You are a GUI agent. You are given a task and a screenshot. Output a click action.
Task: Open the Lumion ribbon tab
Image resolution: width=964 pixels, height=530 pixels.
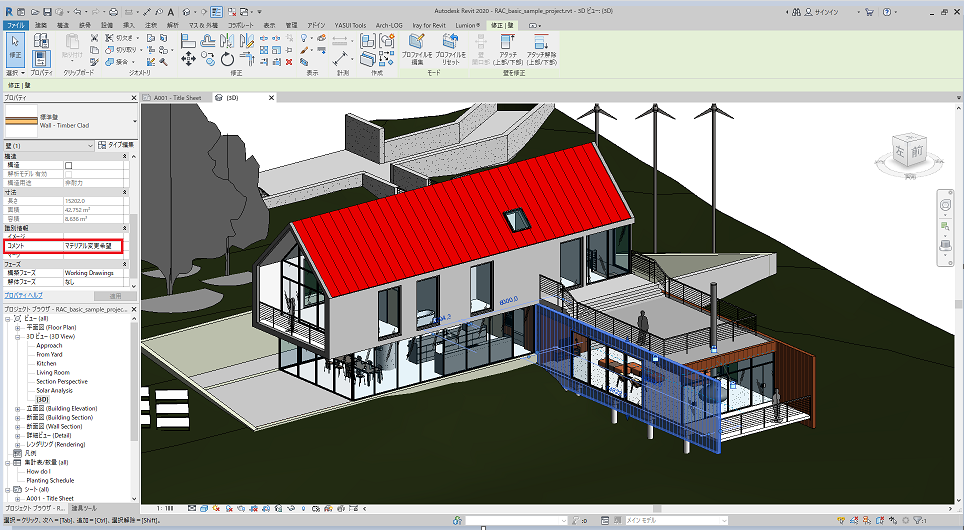click(x=467, y=25)
